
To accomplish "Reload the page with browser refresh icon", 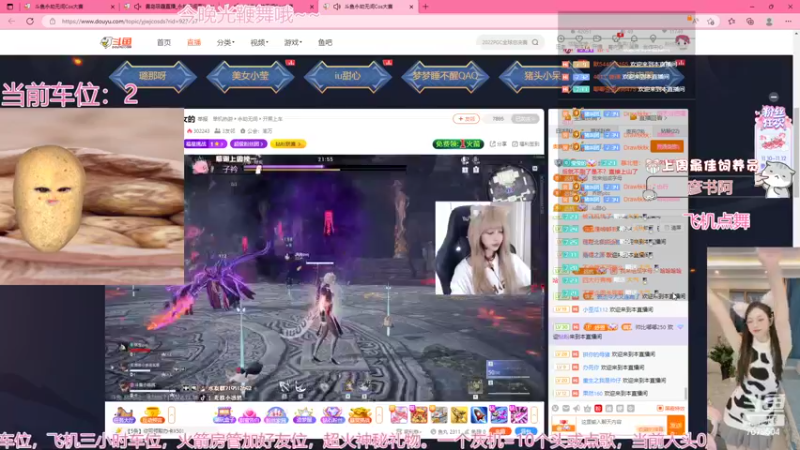I will [30, 21].
